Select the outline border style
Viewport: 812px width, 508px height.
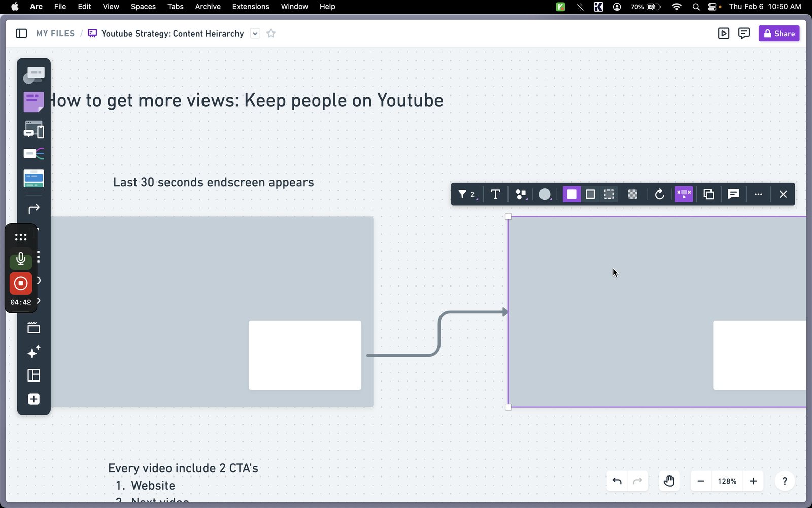pos(590,194)
